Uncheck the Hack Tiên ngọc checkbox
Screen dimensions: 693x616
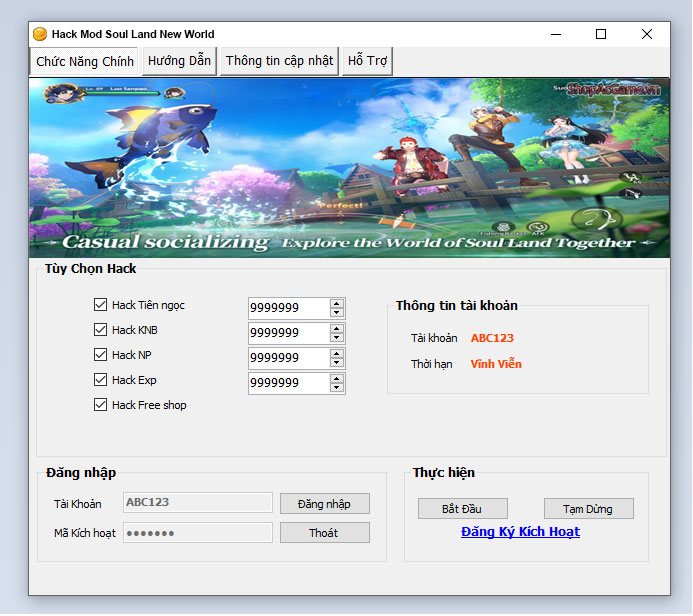click(x=100, y=304)
